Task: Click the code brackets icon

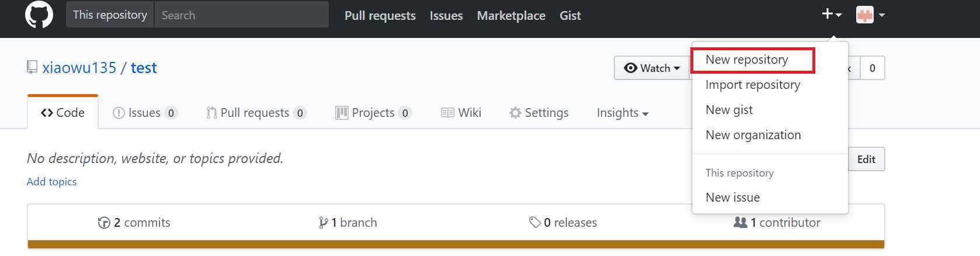Action: coord(47,113)
